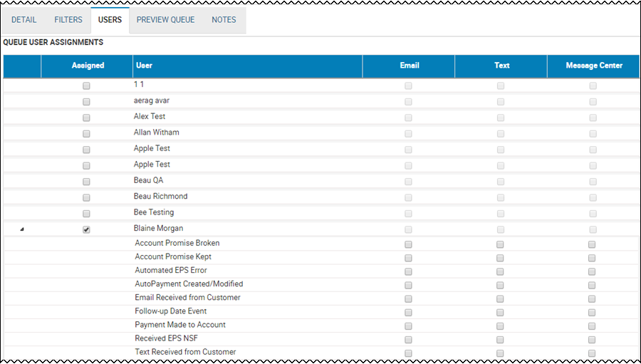Assign Allan Witham to the queue

click(86, 134)
